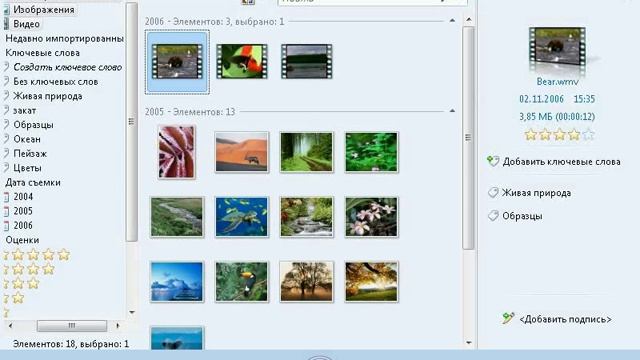Select the pink plumeria flowers photo
Viewport: 640px width, 360px height.
371,217
